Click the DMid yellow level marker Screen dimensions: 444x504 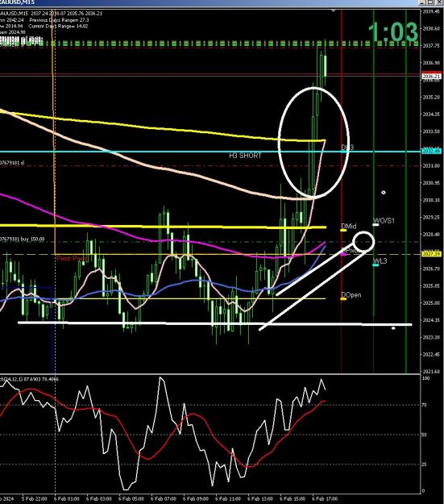point(343,230)
